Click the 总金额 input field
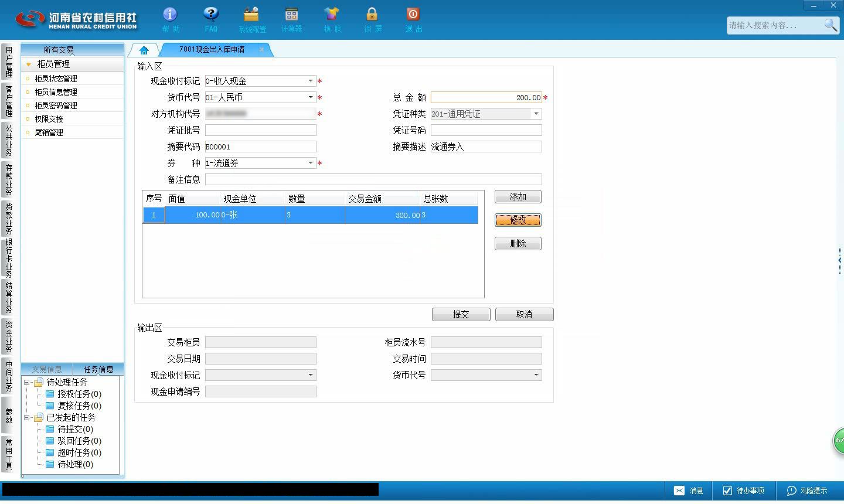This screenshot has height=504, width=844. (486, 97)
